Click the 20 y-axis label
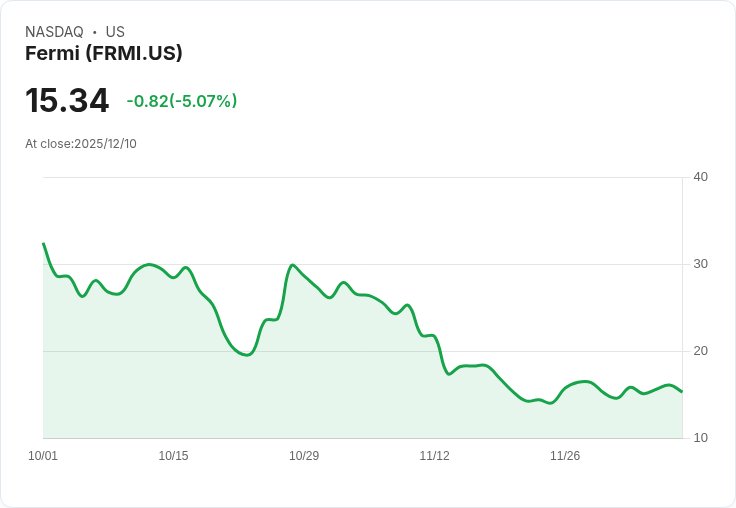The height and width of the screenshot is (508, 736). 700,351
